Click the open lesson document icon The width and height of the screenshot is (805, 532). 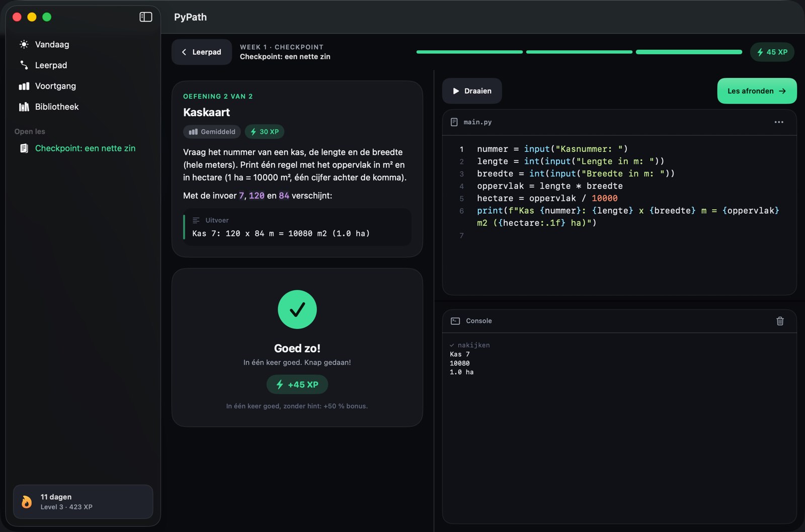(24, 148)
